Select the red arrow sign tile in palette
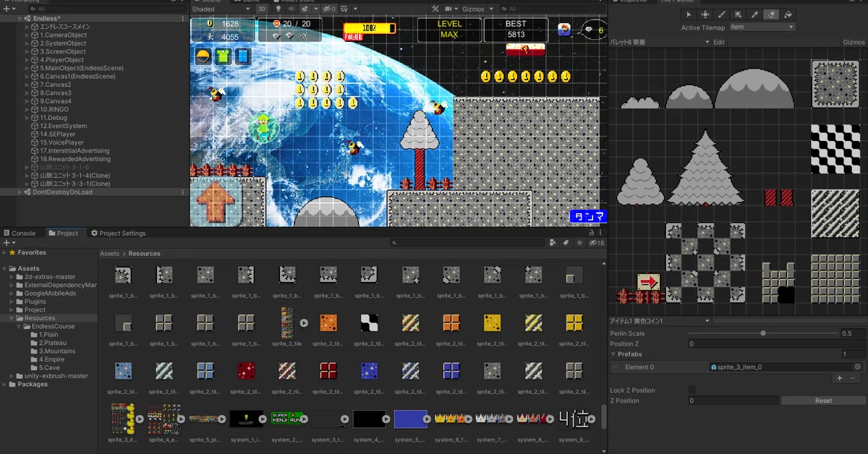 coord(648,281)
